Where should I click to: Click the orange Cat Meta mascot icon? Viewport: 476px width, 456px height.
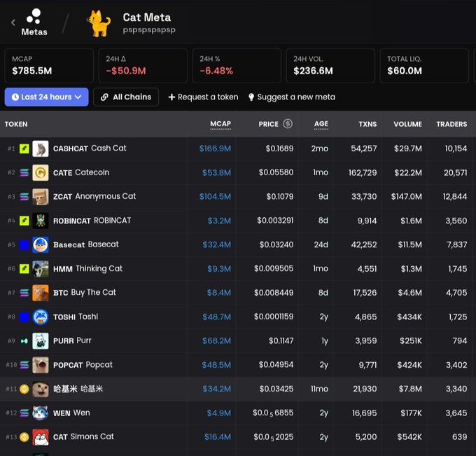[99, 23]
